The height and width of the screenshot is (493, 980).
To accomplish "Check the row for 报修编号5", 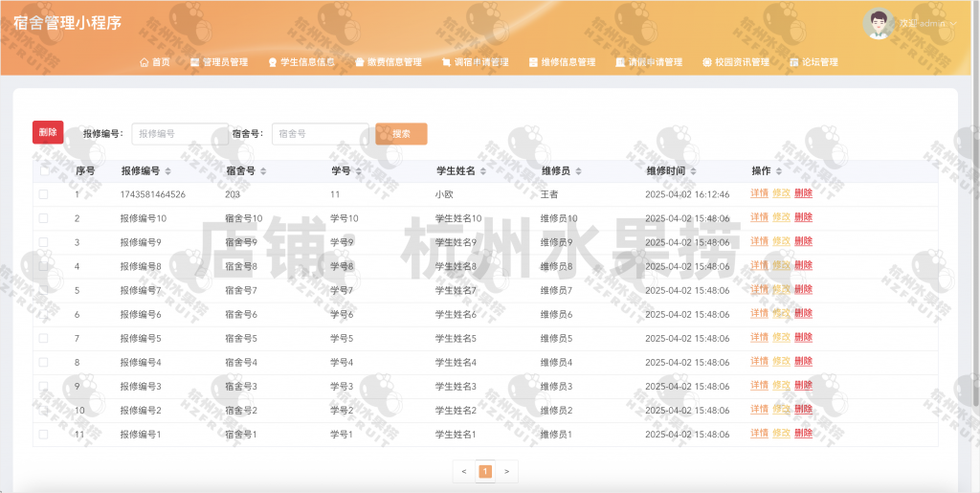I will 44,338.
